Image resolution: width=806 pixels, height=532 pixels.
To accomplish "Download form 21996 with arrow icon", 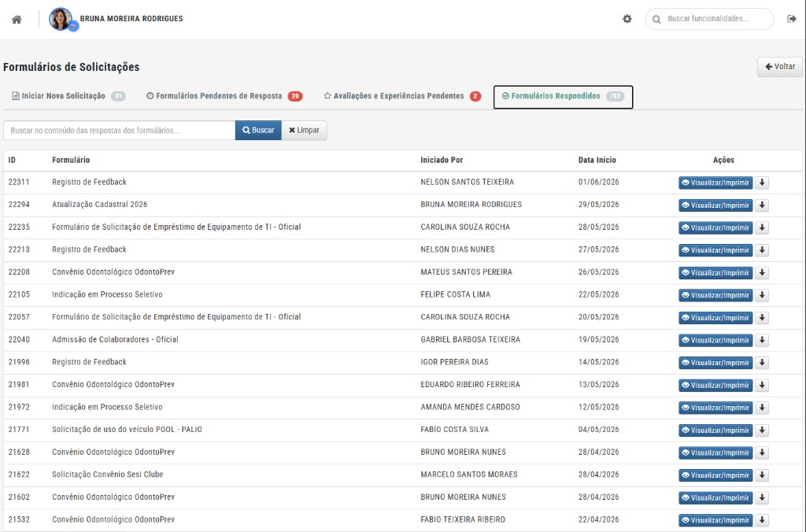I will (x=762, y=363).
